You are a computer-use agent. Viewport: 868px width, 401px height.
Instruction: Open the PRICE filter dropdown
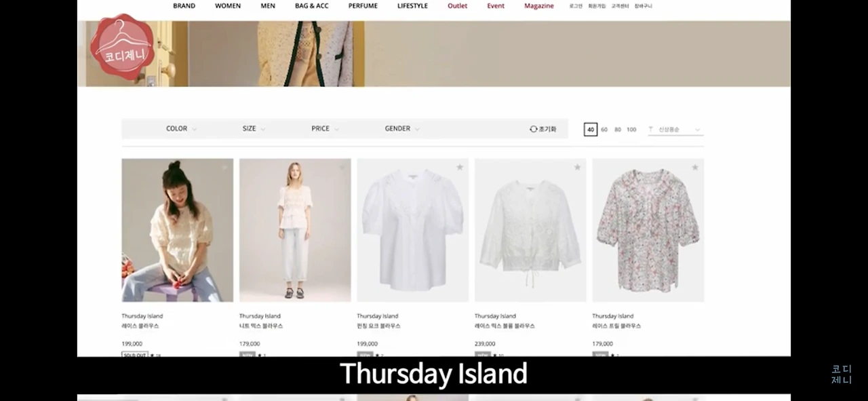[325, 129]
